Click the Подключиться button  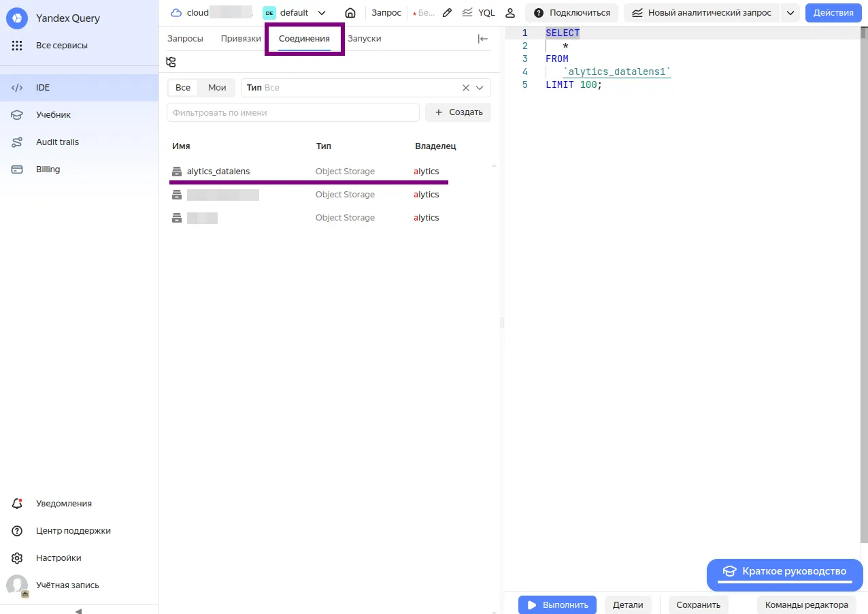(x=571, y=13)
